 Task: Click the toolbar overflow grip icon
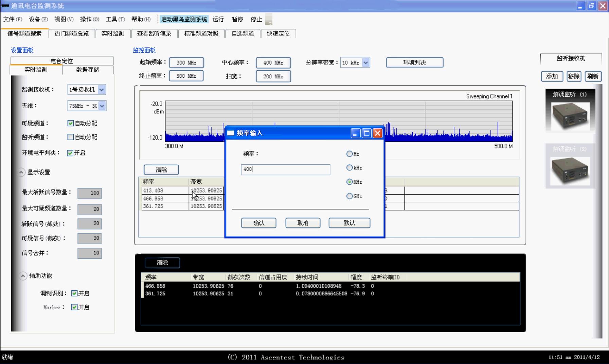point(269,19)
